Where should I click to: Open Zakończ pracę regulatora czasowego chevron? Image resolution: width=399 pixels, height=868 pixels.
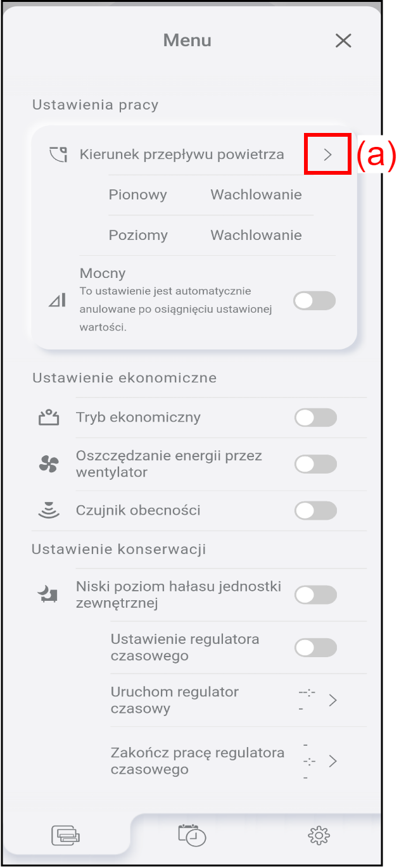pyautogui.click(x=332, y=761)
